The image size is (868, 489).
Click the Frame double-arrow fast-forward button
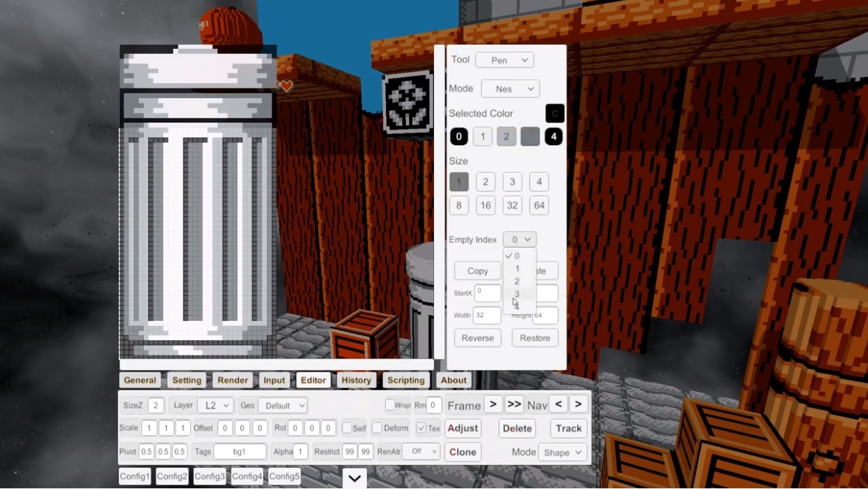514,404
